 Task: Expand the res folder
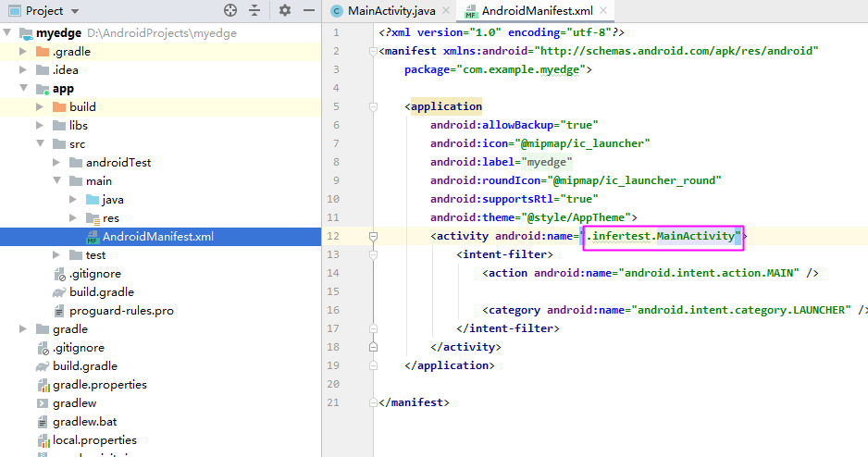73,217
